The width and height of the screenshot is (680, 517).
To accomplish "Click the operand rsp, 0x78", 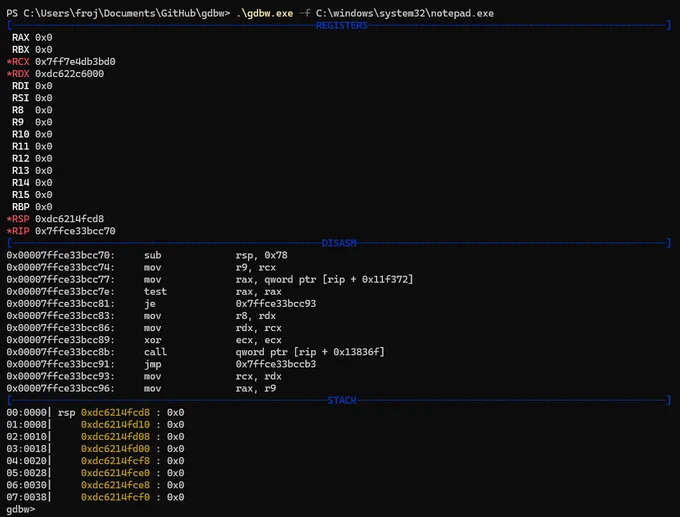I will (262, 255).
